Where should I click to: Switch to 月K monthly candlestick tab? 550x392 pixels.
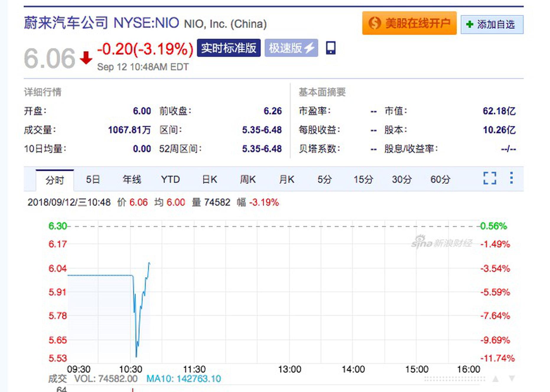pos(287,179)
